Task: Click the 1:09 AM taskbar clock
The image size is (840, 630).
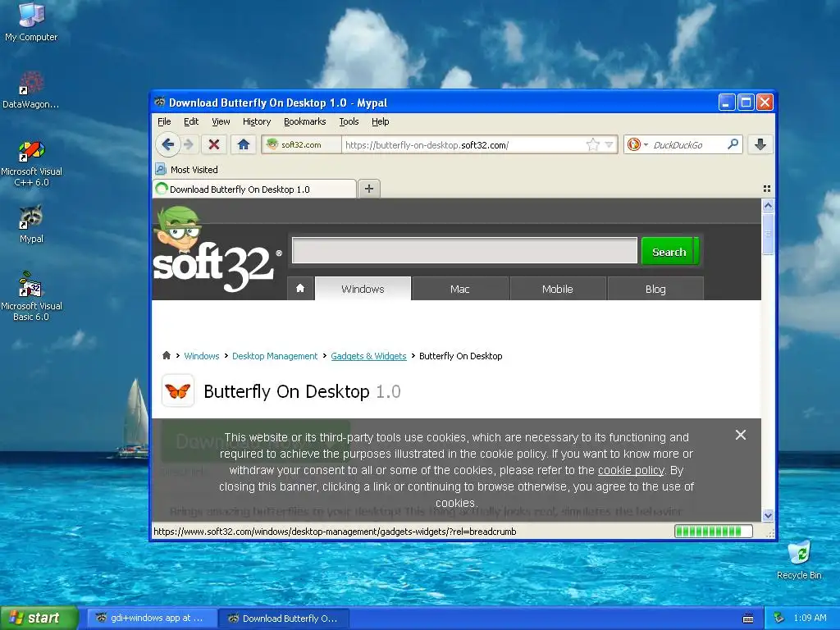Action: (810, 619)
